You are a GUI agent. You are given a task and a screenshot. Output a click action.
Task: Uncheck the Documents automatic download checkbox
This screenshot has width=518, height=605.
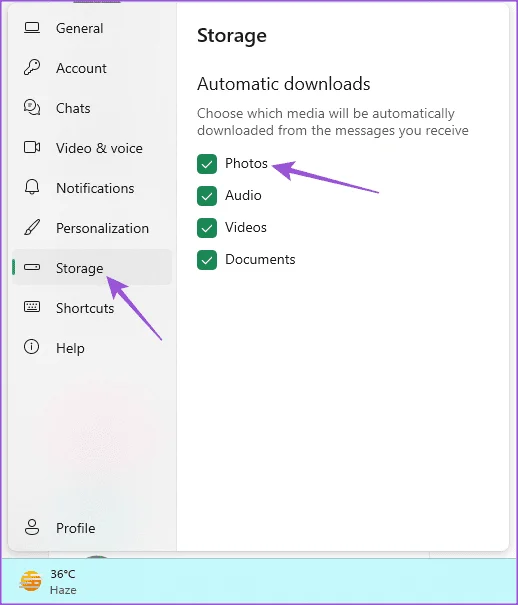207,260
